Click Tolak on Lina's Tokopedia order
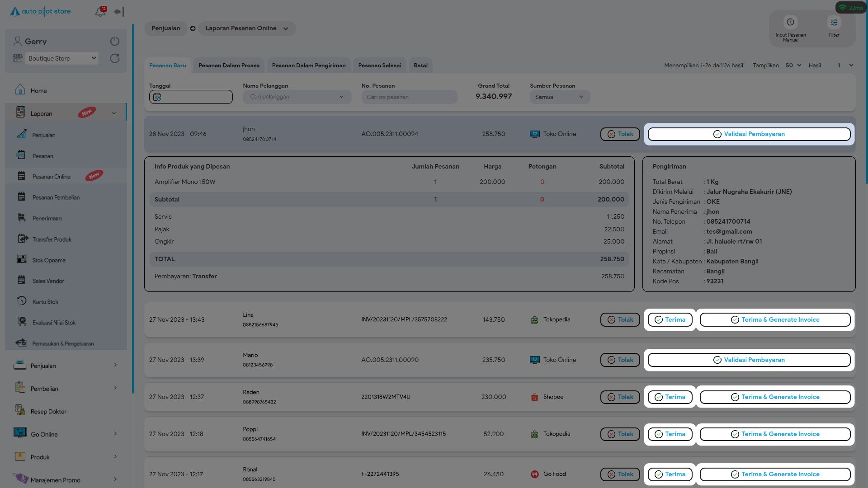Viewport: 868px width, 488px height. (620, 320)
